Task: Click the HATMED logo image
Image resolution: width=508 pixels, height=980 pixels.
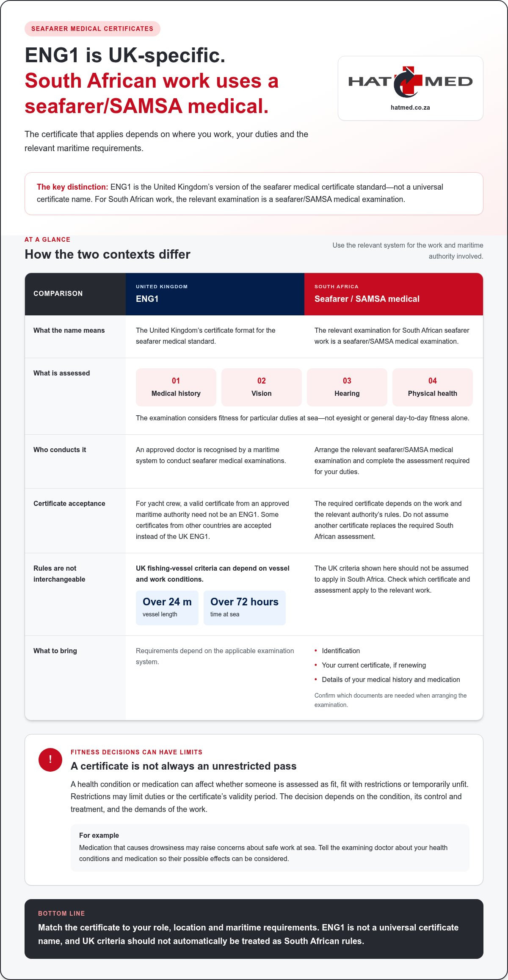Action: click(x=410, y=82)
